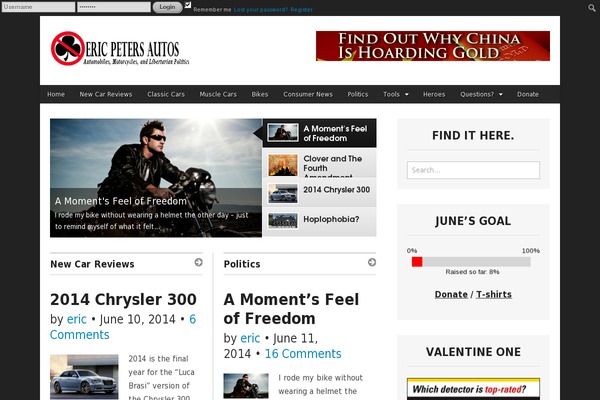The width and height of the screenshot is (600, 400).
Task: Select A Moment's Feel of Freedom slider item
Action: [x=320, y=133]
